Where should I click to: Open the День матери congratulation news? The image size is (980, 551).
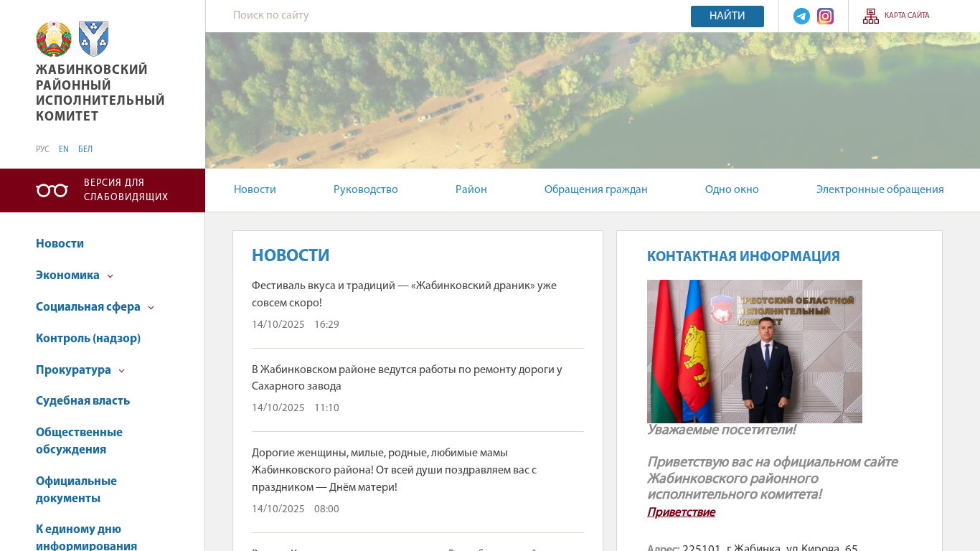(394, 471)
